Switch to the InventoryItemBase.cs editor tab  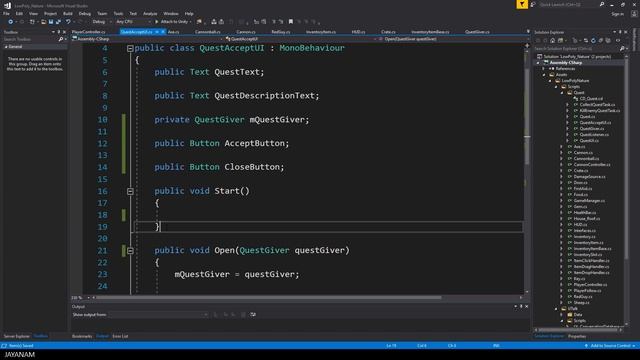[430, 32]
